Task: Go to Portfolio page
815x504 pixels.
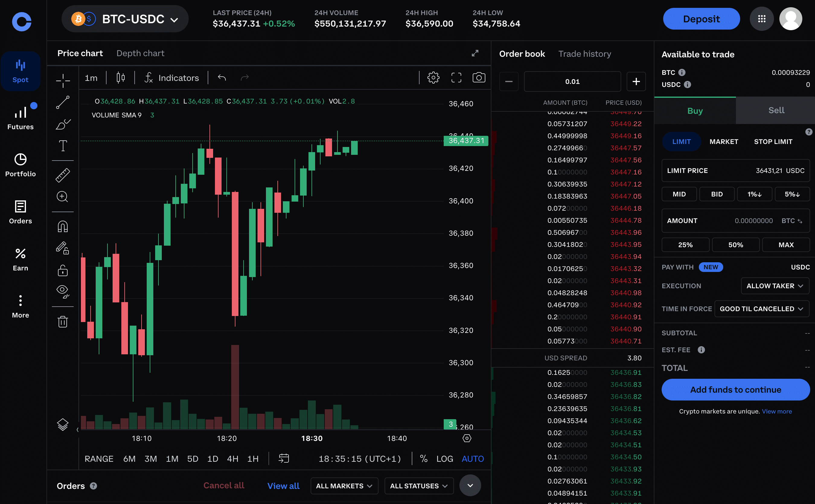Action: coord(20,165)
